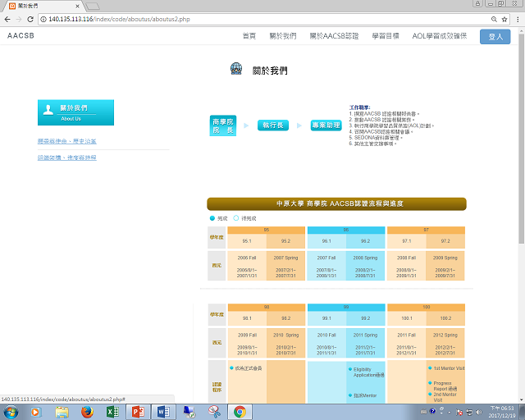The height and width of the screenshot is (420, 525).
Task: Open File Explorer from the taskbar
Action: 62,412
